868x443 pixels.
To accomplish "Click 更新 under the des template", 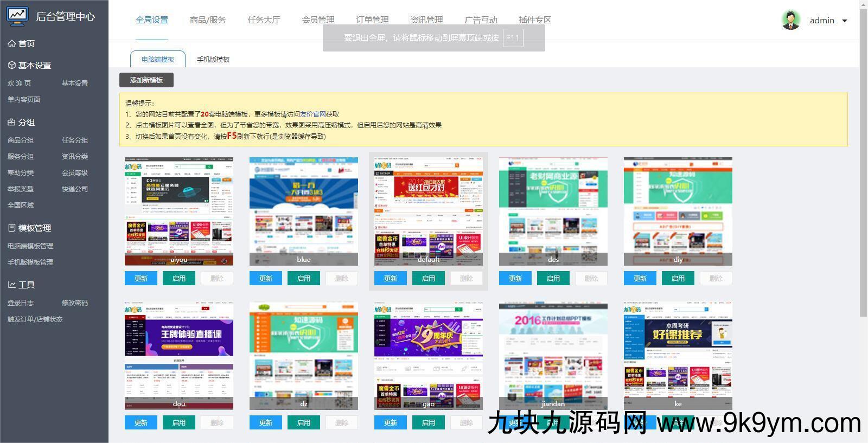I will pyautogui.click(x=515, y=278).
